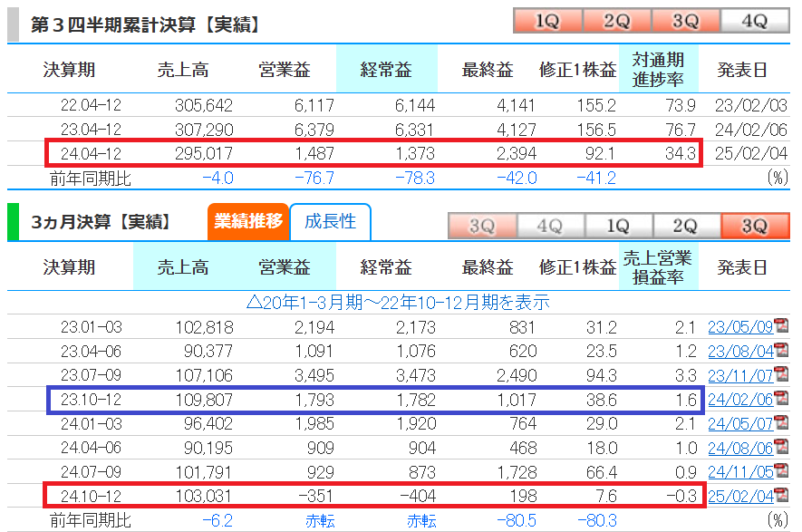Screen dimensions: 802x532
Task: Click net profit value 2,394
Action: pyautogui.click(x=517, y=153)
